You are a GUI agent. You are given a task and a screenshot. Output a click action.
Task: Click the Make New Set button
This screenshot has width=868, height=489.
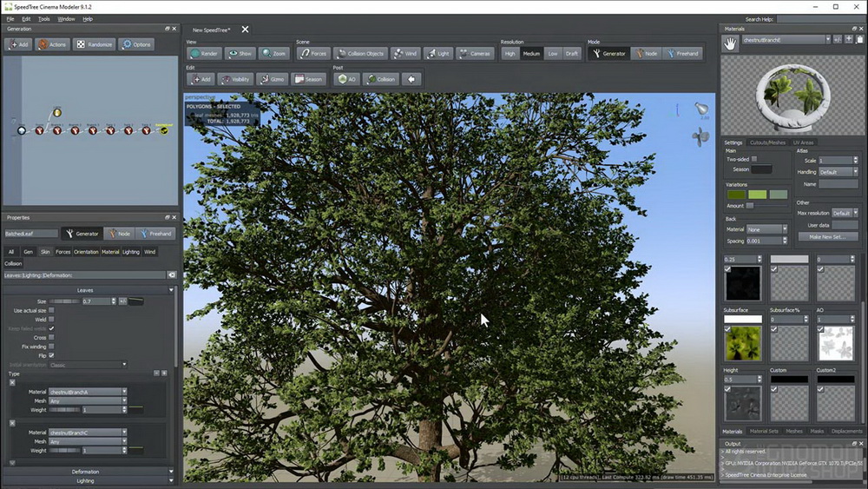coord(827,237)
